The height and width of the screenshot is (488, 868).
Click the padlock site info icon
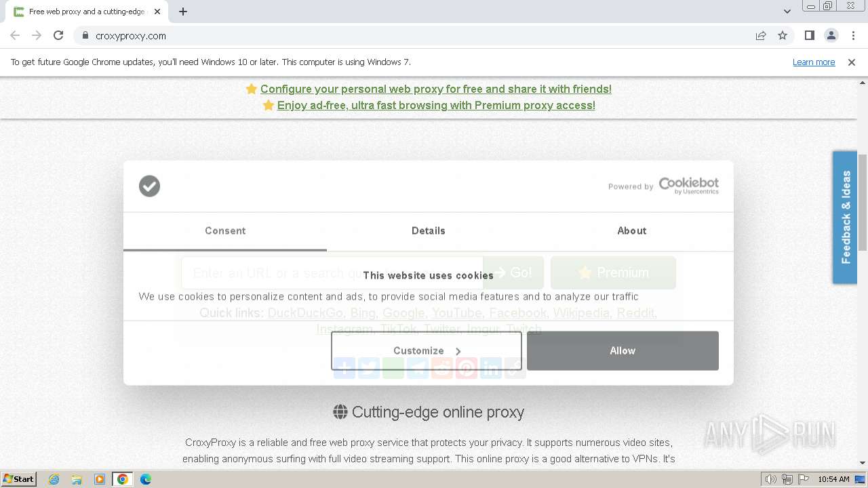click(x=85, y=35)
